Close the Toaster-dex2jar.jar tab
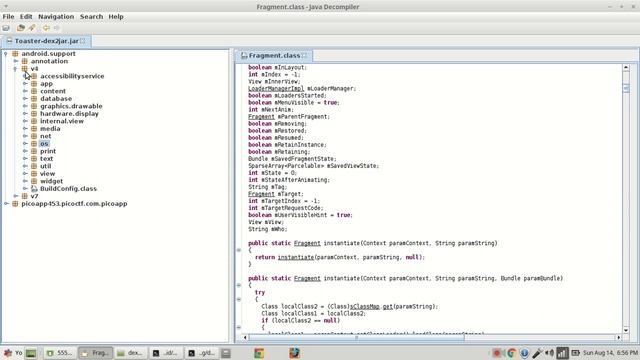Viewport: 640px width, 360px height. [83, 41]
